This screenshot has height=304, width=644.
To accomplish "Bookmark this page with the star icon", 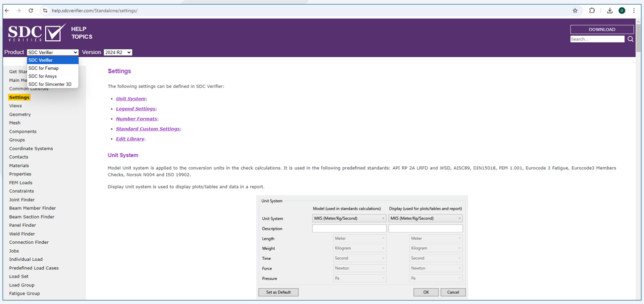I will point(575,11).
